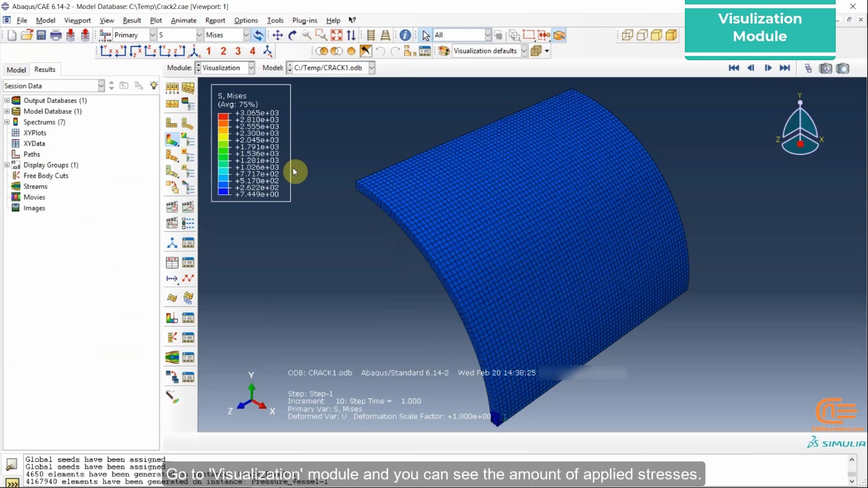This screenshot has width=868, height=488.
Task: Open Contour Options icon
Action: click(187, 139)
